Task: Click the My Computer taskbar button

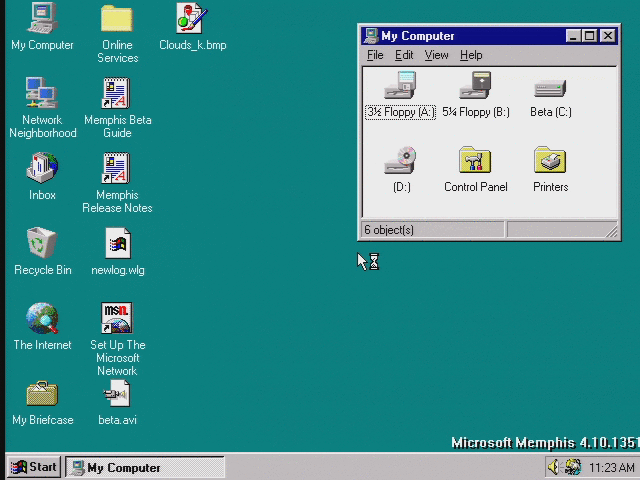Action: coord(145,467)
